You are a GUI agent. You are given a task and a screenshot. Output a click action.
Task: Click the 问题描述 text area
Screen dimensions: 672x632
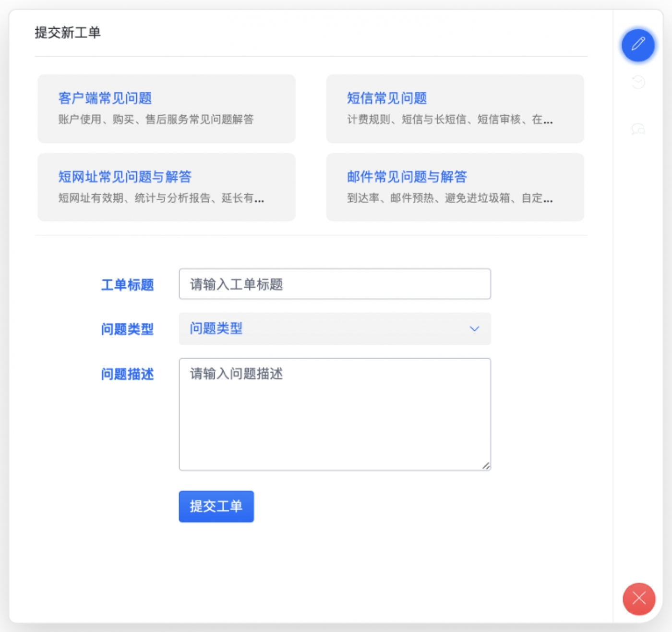click(x=335, y=414)
